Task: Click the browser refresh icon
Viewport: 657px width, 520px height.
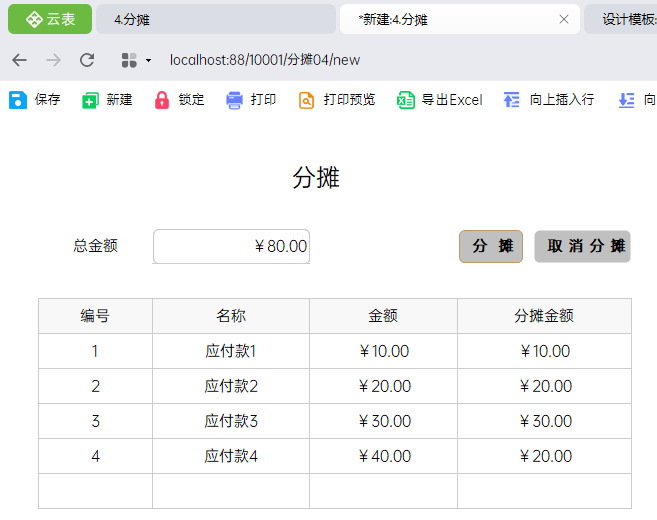Action: click(x=87, y=60)
